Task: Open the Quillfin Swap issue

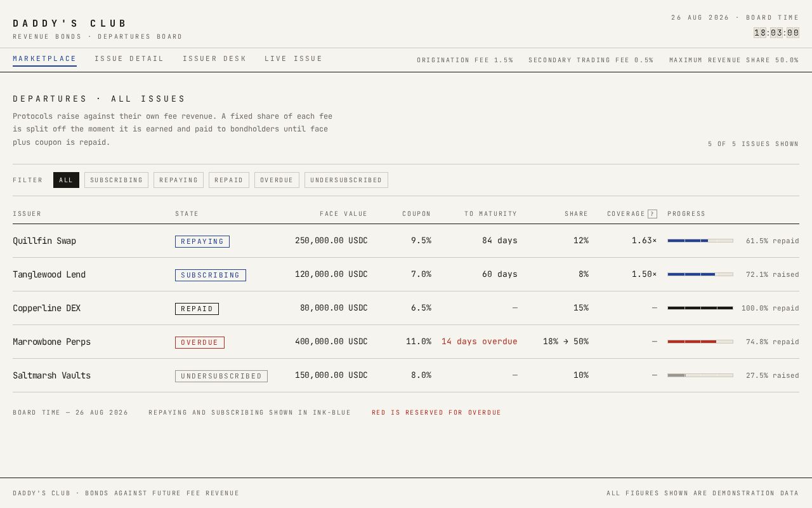Action: point(406,241)
